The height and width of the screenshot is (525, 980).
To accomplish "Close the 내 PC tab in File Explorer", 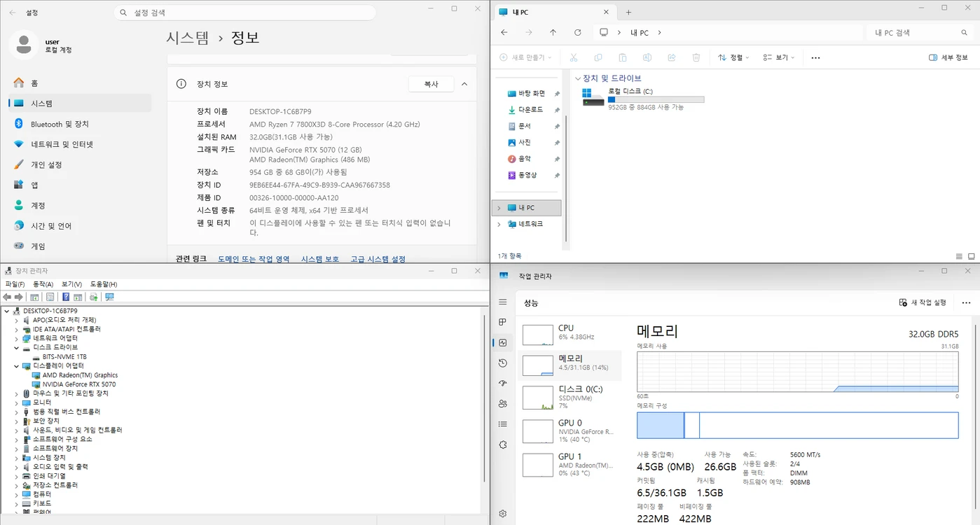I will coord(606,12).
